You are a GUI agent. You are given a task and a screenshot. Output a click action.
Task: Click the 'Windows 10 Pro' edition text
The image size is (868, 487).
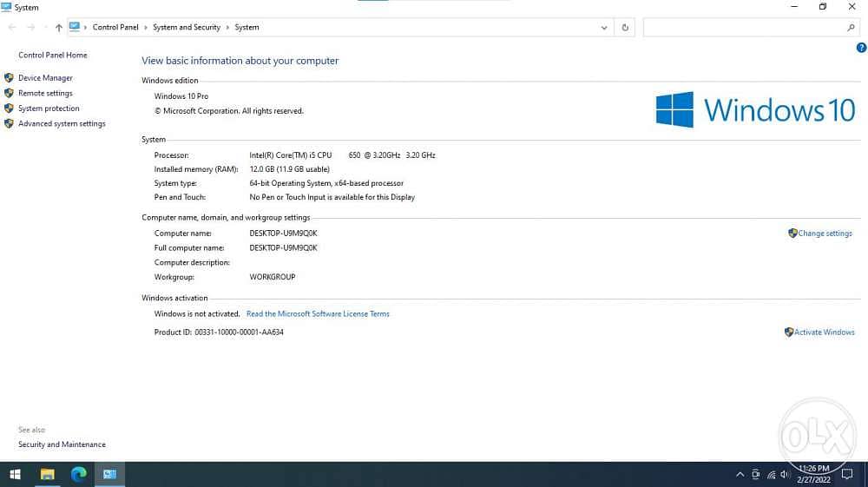(181, 95)
